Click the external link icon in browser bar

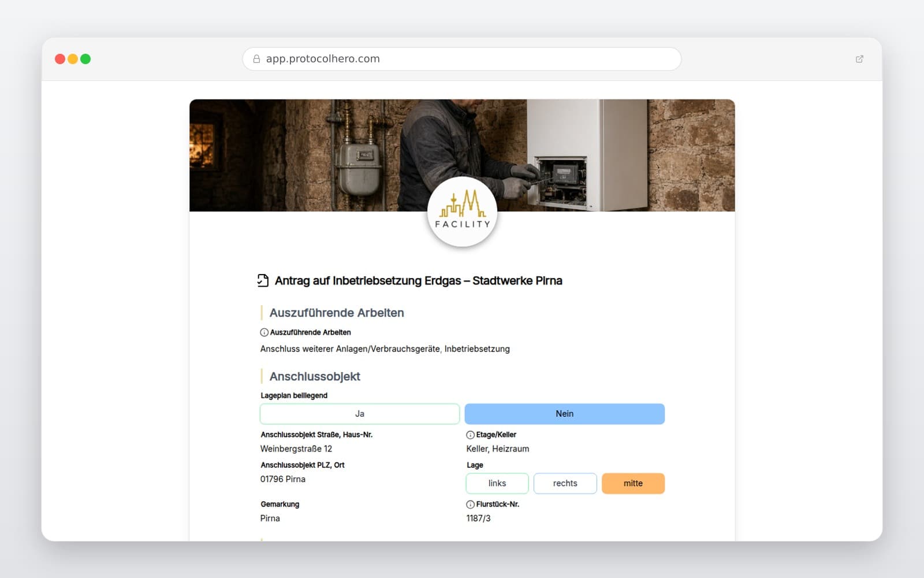859,59
